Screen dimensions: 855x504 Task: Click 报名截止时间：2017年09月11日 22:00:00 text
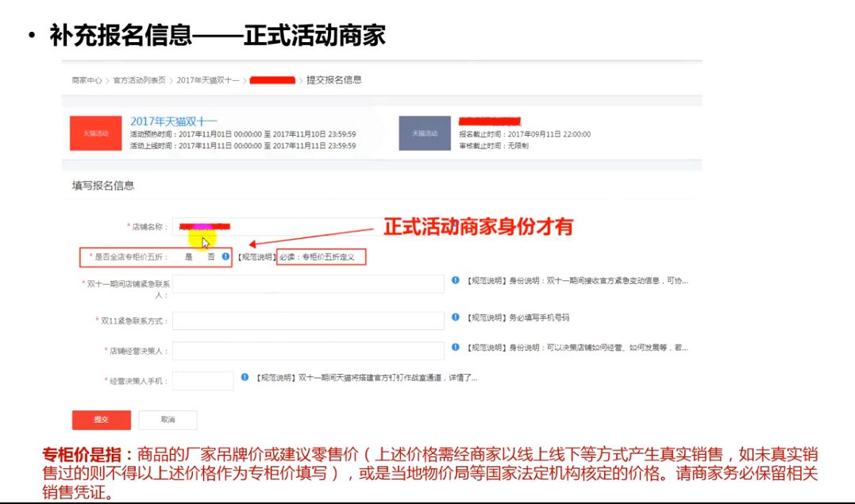(525, 134)
